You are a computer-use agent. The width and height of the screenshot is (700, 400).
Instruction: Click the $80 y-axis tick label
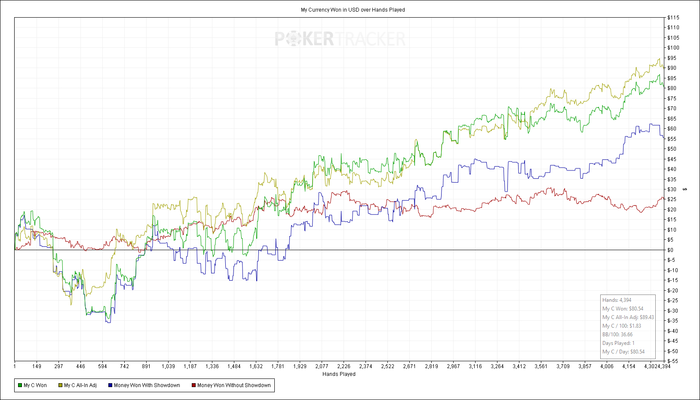pos(672,88)
